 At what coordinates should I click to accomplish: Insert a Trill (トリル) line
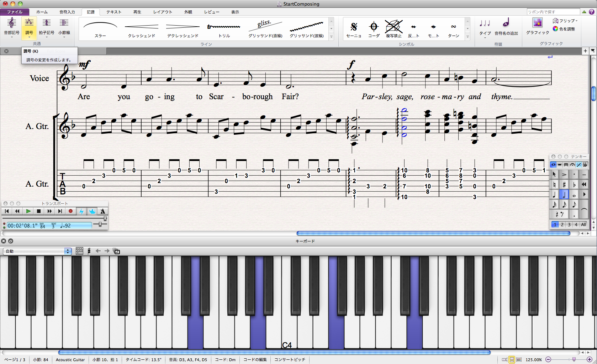224,29
